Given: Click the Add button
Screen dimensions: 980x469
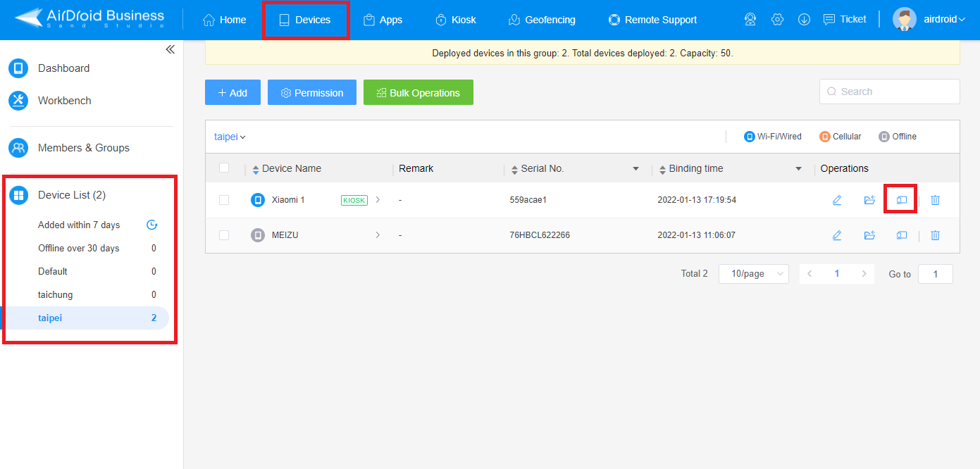Looking at the screenshot, I should (232, 92).
